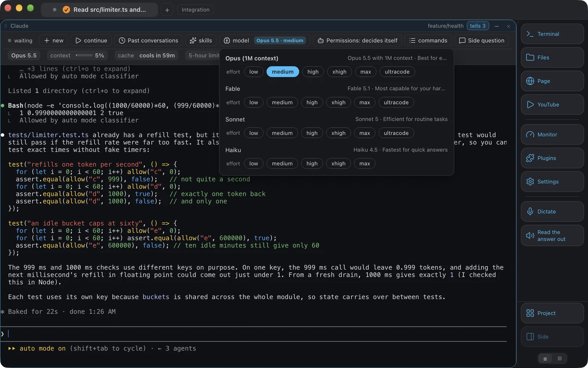
Task: Set Fable effort to high
Action: pos(312,102)
